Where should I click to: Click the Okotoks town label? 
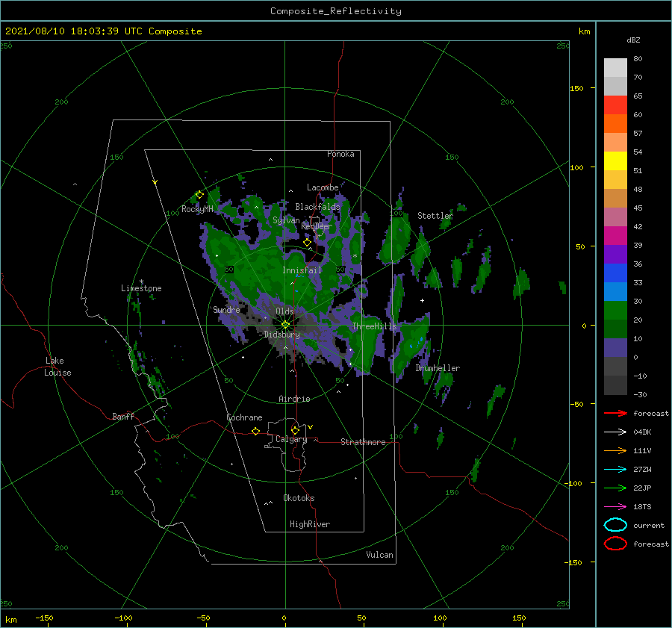(x=299, y=498)
